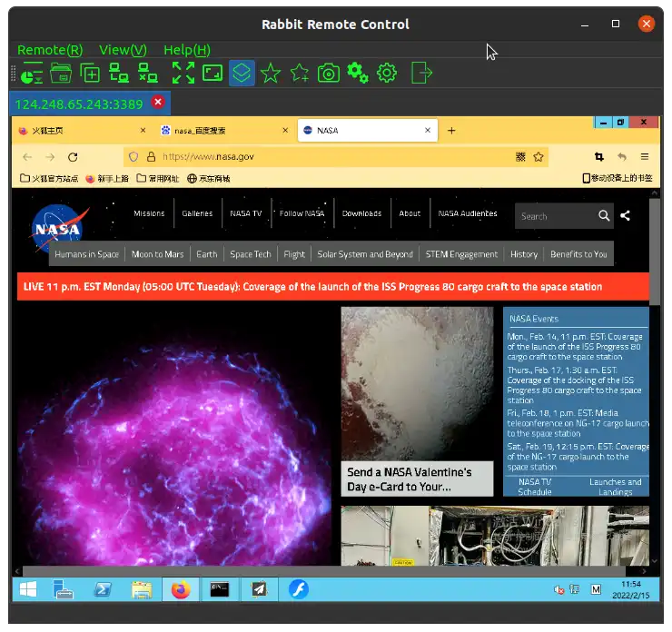Toggle the highlighted layers tab-view icon
This screenshot has height=632, width=672.
point(242,73)
